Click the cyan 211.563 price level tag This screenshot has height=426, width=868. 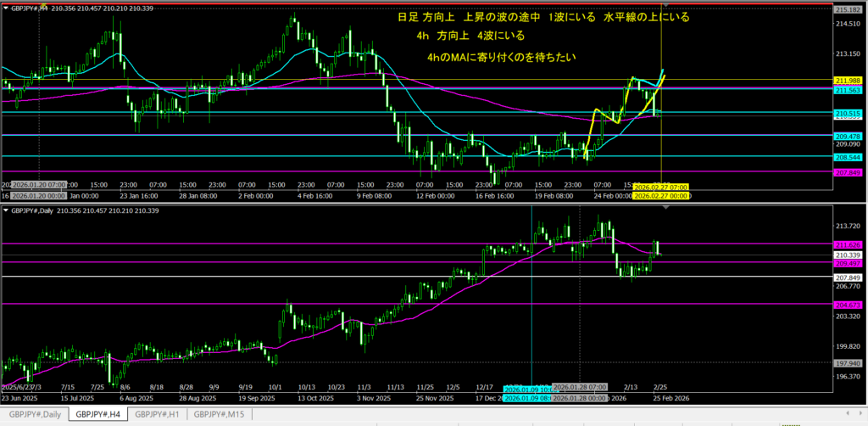(x=849, y=90)
